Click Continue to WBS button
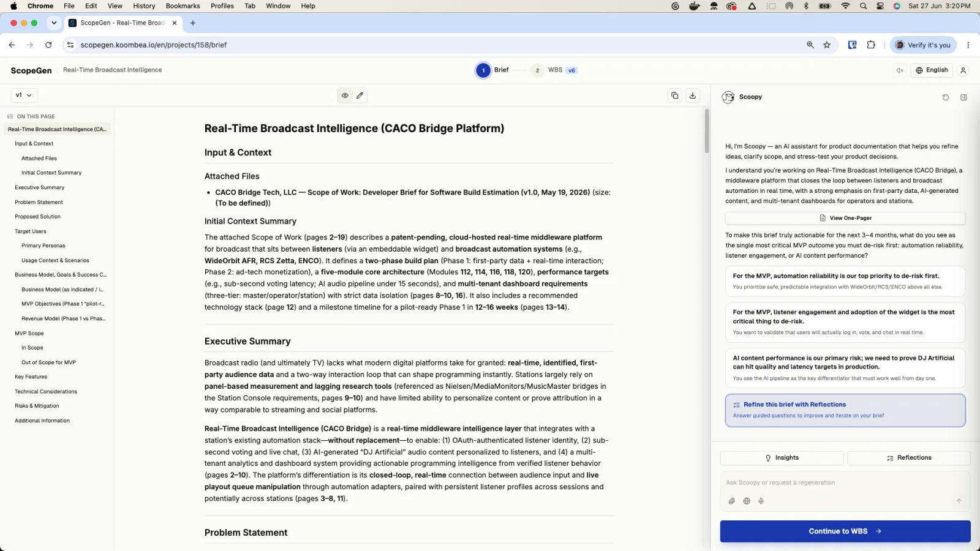Viewport: 980px width, 551px height. [x=845, y=531]
